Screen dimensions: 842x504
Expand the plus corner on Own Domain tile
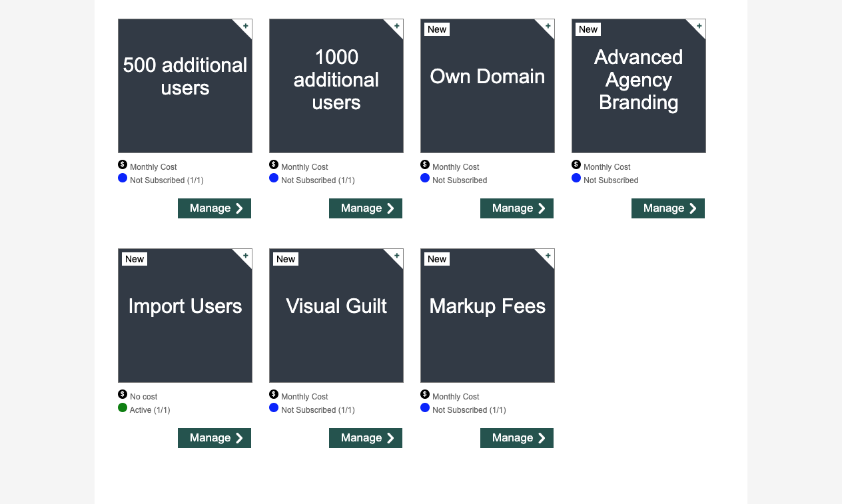click(x=548, y=26)
